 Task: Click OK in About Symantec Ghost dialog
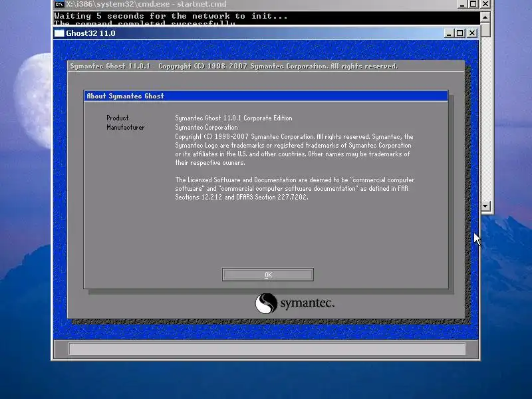pos(268,275)
